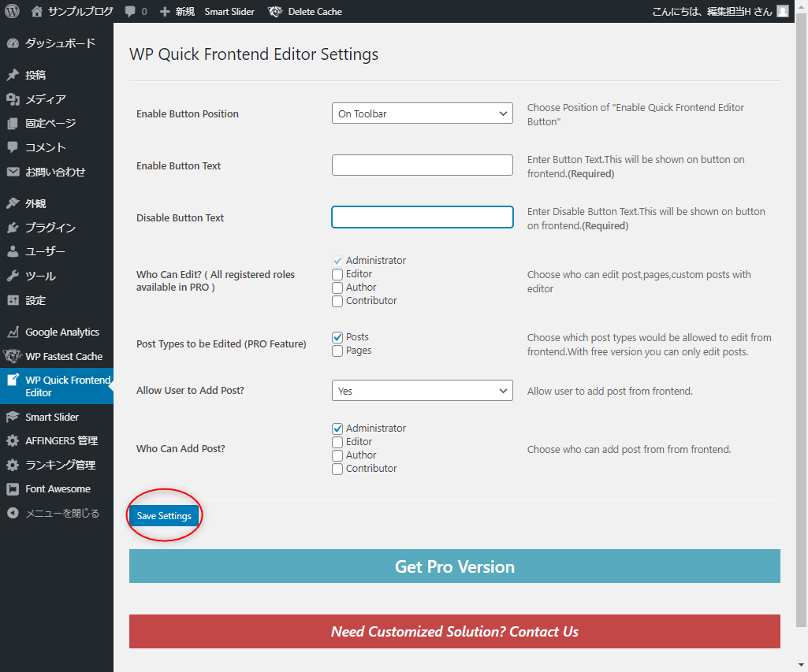Open the 外観 menu label
The height and width of the screenshot is (672, 808).
coord(35,203)
